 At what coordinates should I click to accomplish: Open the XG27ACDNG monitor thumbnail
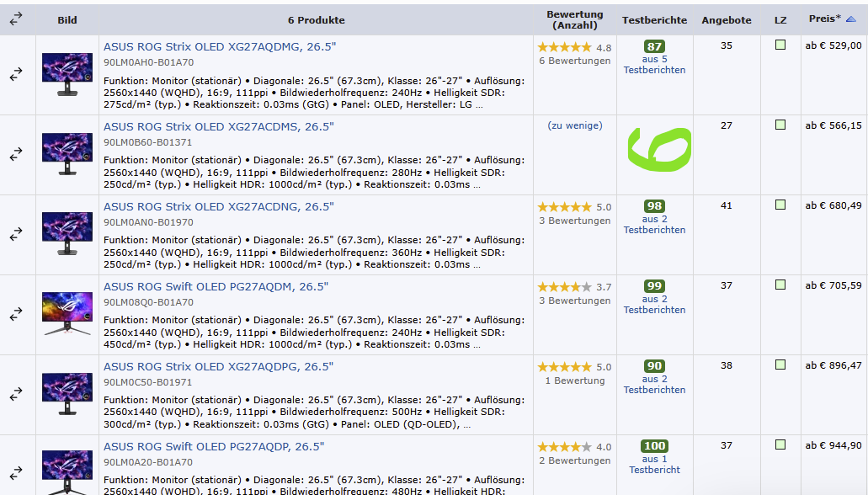click(67, 234)
